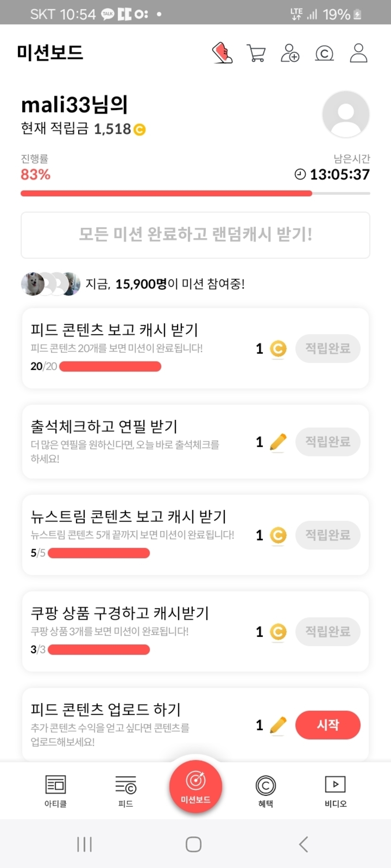Open the 혜택 benefits tab
391x868 pixels.
(266, 791)
